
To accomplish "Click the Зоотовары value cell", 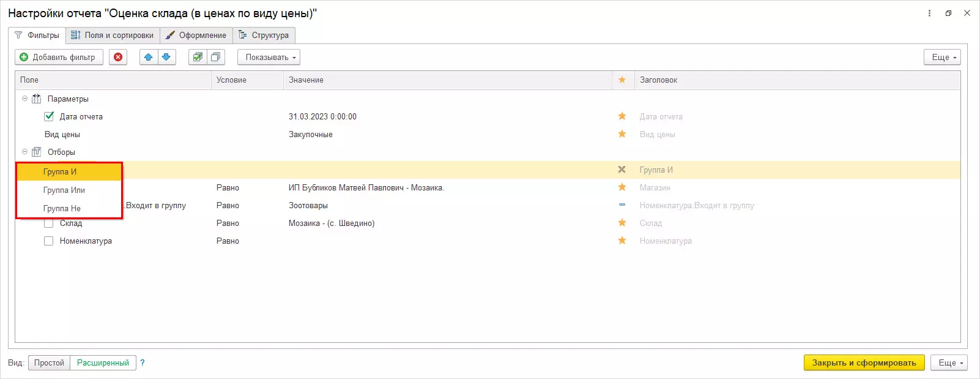I will coord(308,205).
